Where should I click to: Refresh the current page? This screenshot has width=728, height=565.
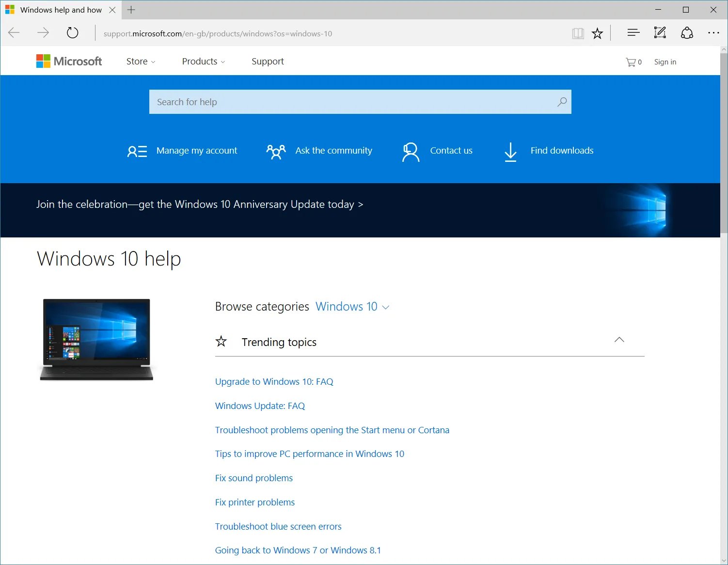click(x=72, y=32)
